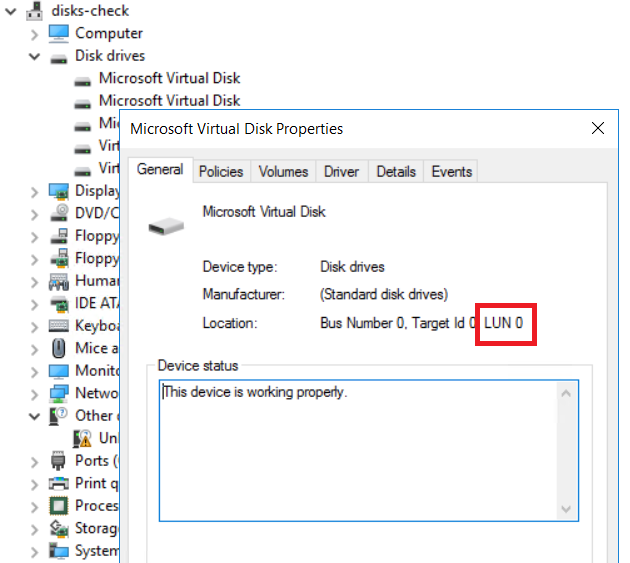Click the Ports connector icon
This screenshot has height=563, width=630.
coord(58,461)
